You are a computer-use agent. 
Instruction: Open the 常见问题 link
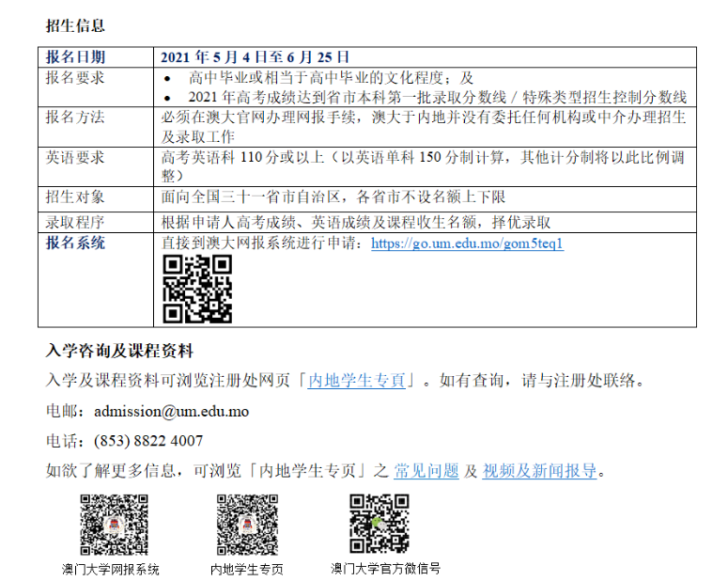pos(426,471)
